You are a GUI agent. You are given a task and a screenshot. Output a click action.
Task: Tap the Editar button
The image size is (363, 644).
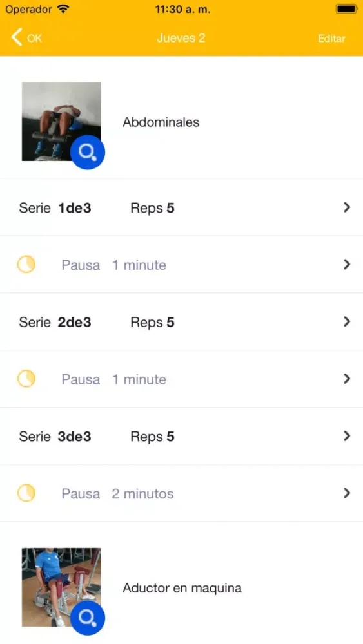point(331,38)
